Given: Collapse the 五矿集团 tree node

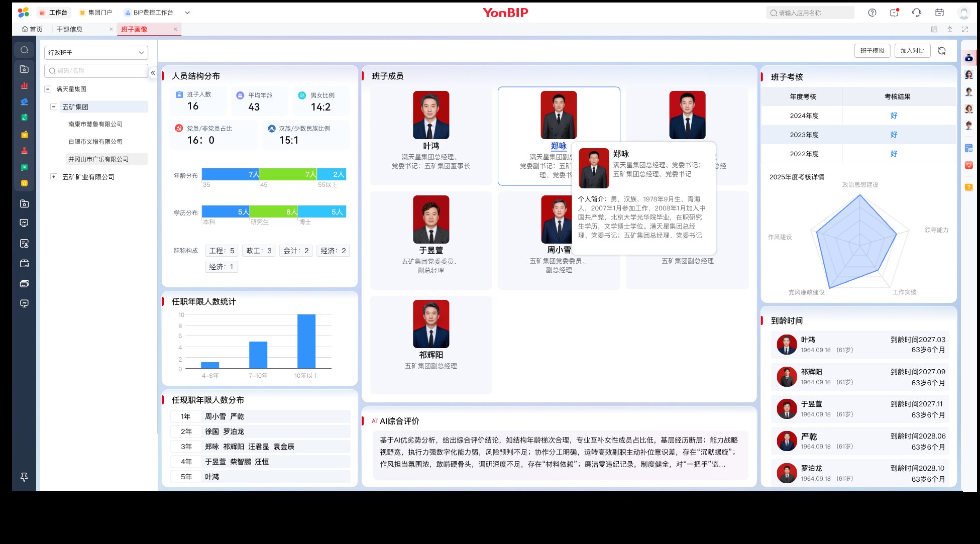Looking at the screenshot, I should click(54, 107).
